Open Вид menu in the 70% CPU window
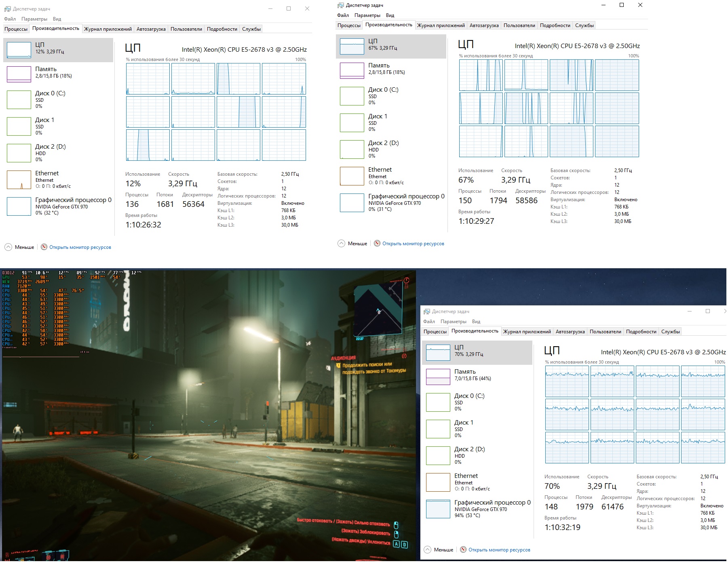The image size is (728, 568). tap(476, 322)
